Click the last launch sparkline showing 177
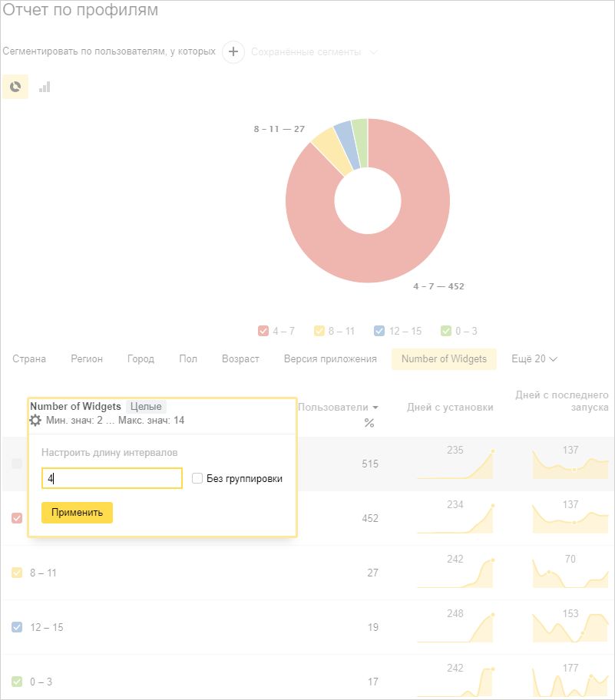The image size is (615, 700). pyautogui.click(x=570, y=681)
